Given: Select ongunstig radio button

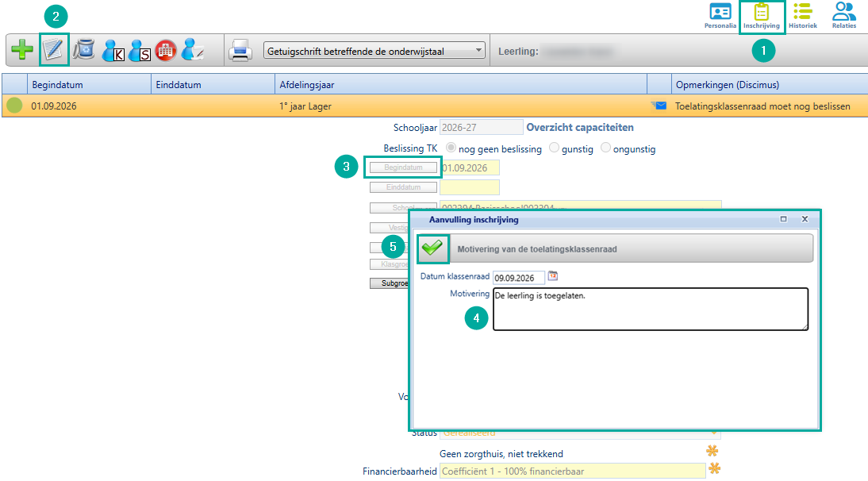Looking at the screenshot, I should point(605,147).
